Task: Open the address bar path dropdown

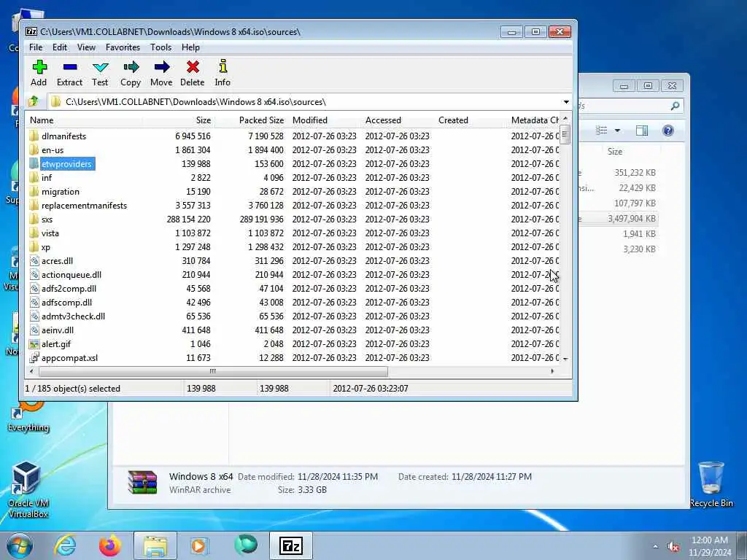Action: [566, 102]
